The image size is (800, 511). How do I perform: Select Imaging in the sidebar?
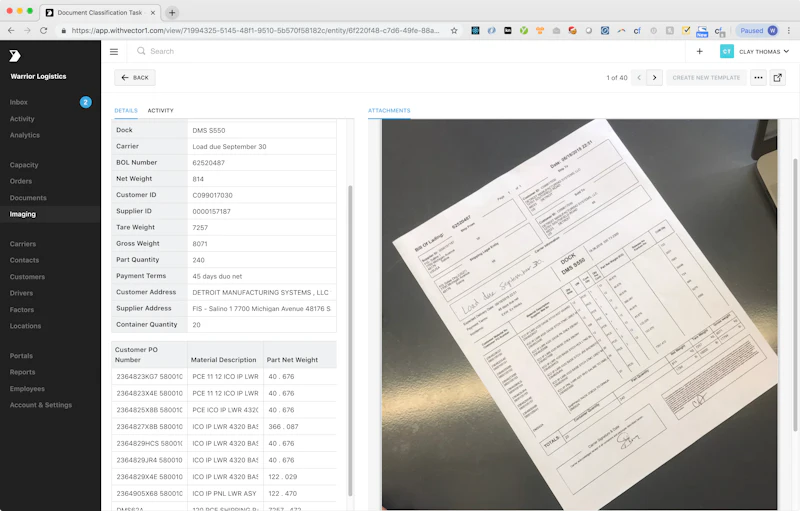pos(23,214)
